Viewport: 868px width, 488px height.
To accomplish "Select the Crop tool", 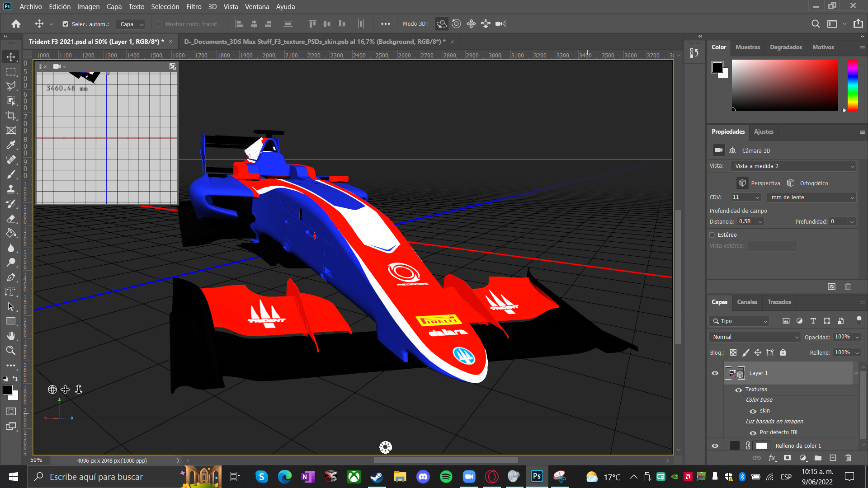I will 11,116.
